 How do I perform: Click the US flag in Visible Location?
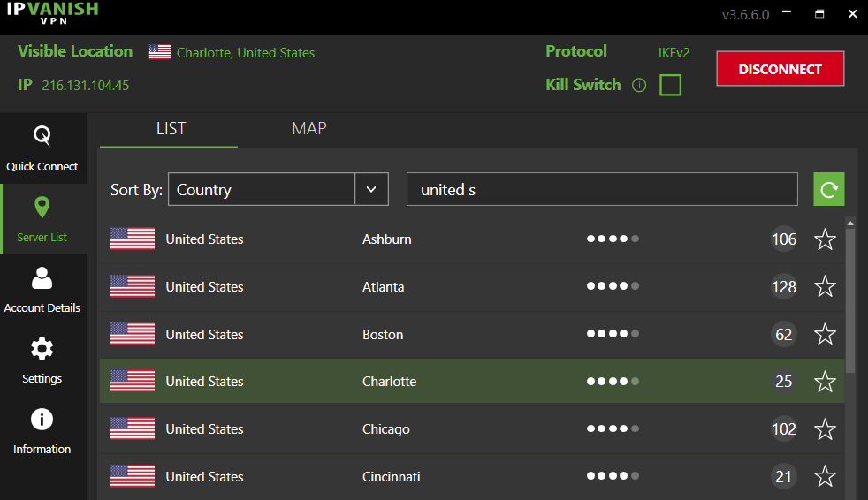coord(160,52)
